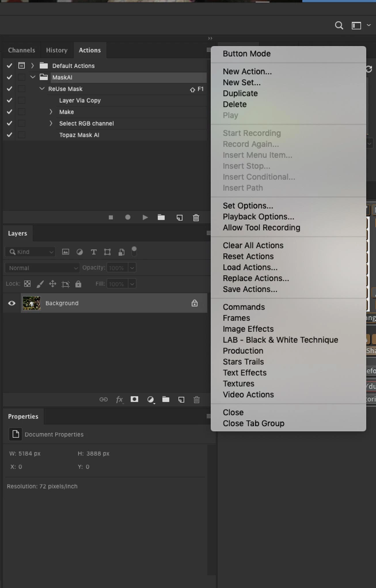Click the Delete layer trash icon
The image size is (376, 588).
pos(197,399)
